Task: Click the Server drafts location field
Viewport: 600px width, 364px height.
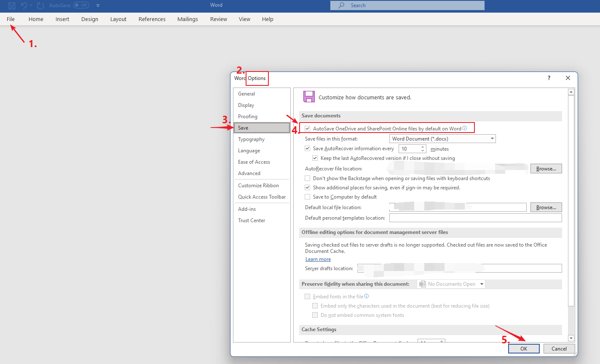Action: (x=460, y=268)
